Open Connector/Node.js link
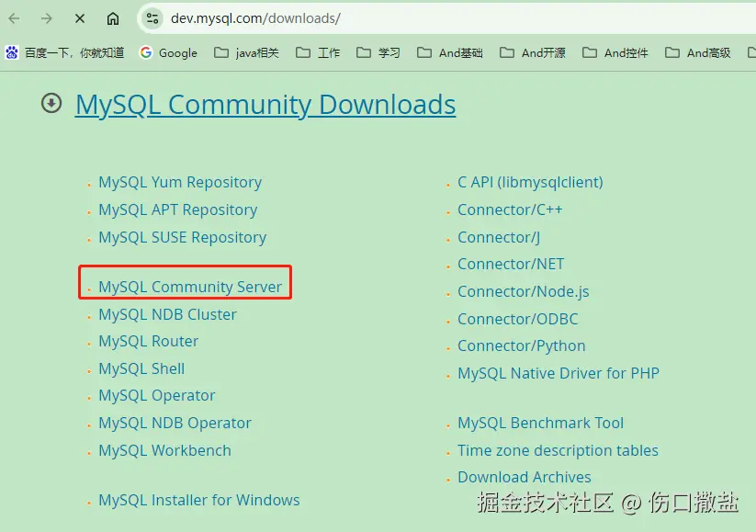 click(523, 292)
